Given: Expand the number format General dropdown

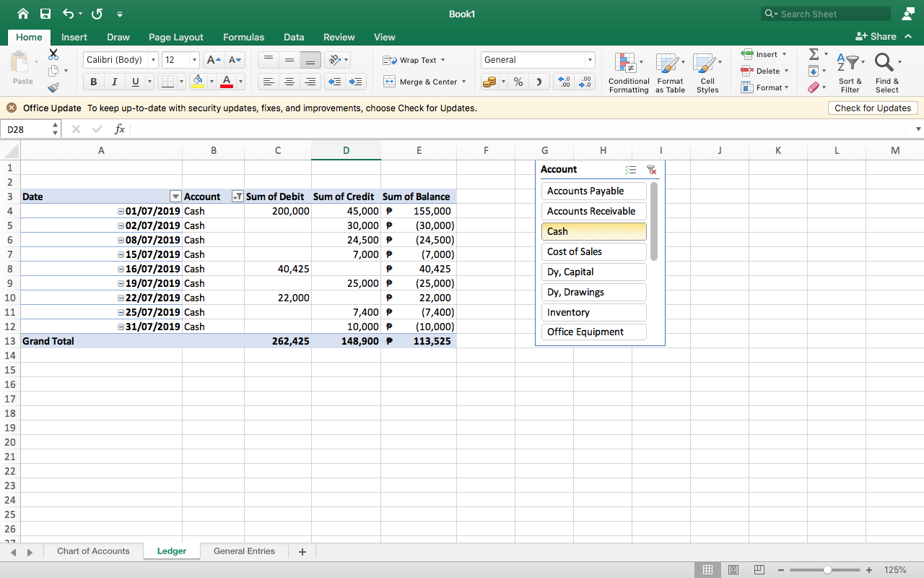Looking at the screenshot, I should [590, 60].
